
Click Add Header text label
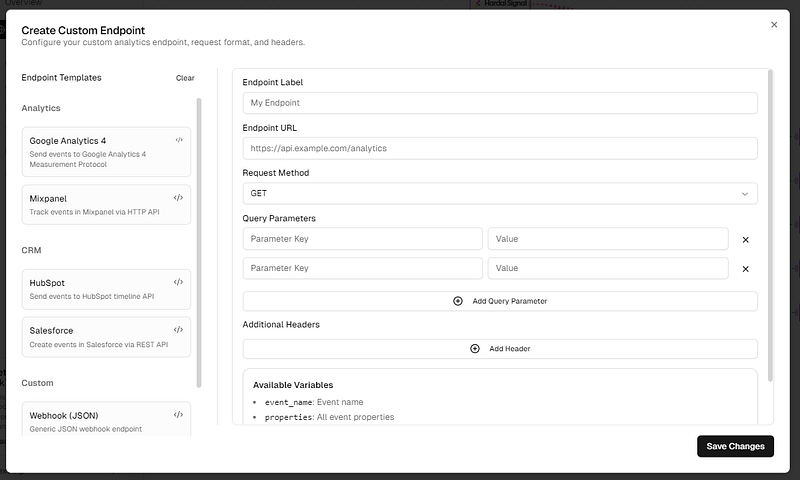(510, 348)
